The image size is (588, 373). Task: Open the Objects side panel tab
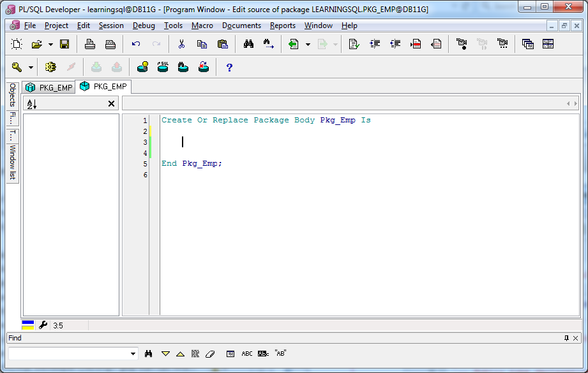point(12,95)
